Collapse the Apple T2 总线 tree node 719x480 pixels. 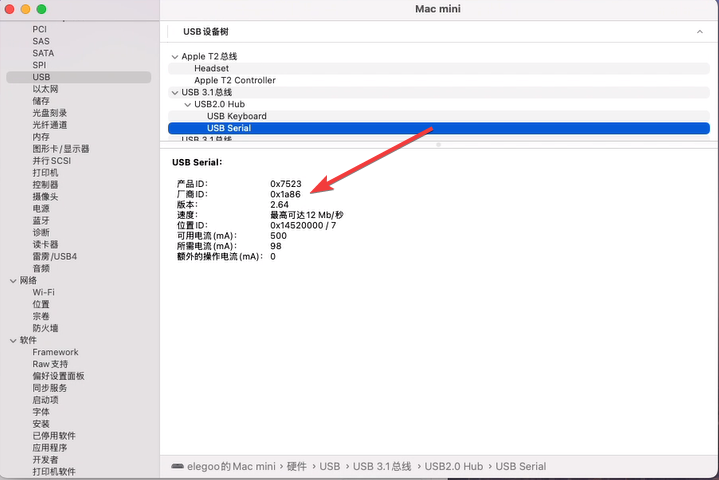[175, 57]
